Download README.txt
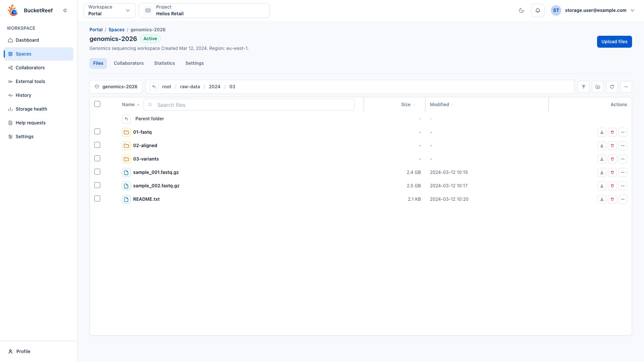Screen dimensions: 644x362 click(602, 199)
